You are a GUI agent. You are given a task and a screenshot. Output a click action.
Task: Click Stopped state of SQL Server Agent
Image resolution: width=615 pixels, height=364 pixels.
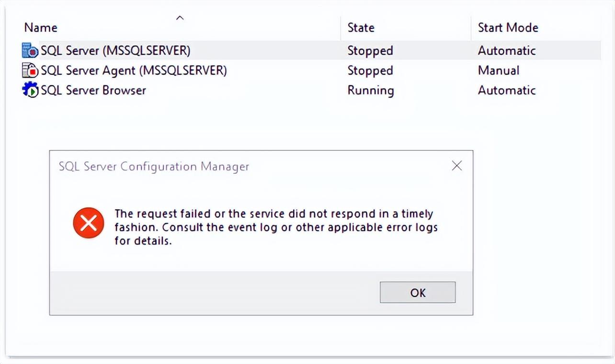370,70
